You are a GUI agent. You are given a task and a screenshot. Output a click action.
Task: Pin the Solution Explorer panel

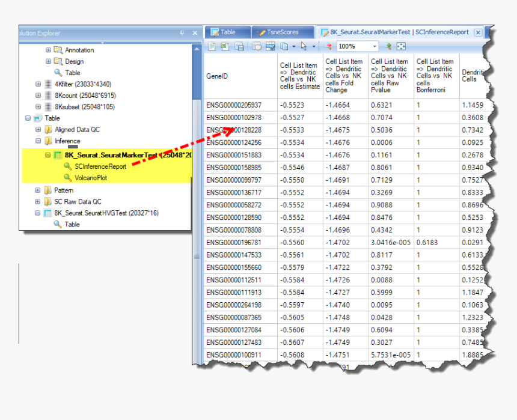pyautogui.click(x=182, y=33)
